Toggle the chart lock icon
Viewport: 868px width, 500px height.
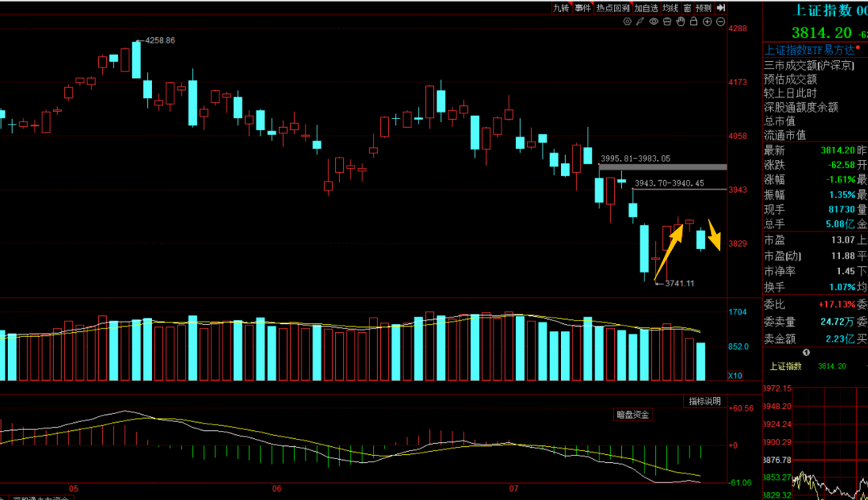694,21
